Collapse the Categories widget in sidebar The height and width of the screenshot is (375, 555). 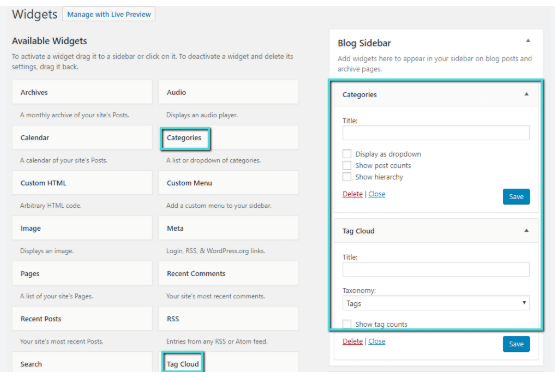point(526,94)
